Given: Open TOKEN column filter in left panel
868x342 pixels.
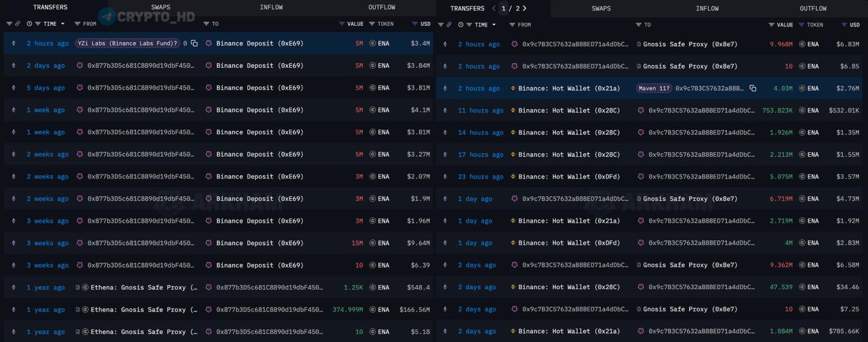Looking at the screenshot, I should [372, 24].
